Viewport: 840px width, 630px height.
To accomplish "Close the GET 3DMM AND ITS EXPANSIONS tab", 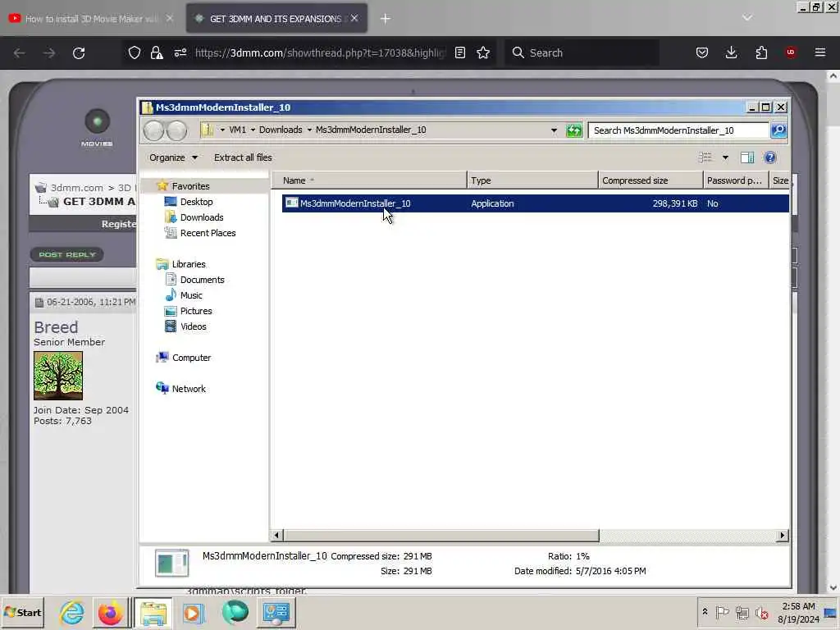I will tap(354, 18).
